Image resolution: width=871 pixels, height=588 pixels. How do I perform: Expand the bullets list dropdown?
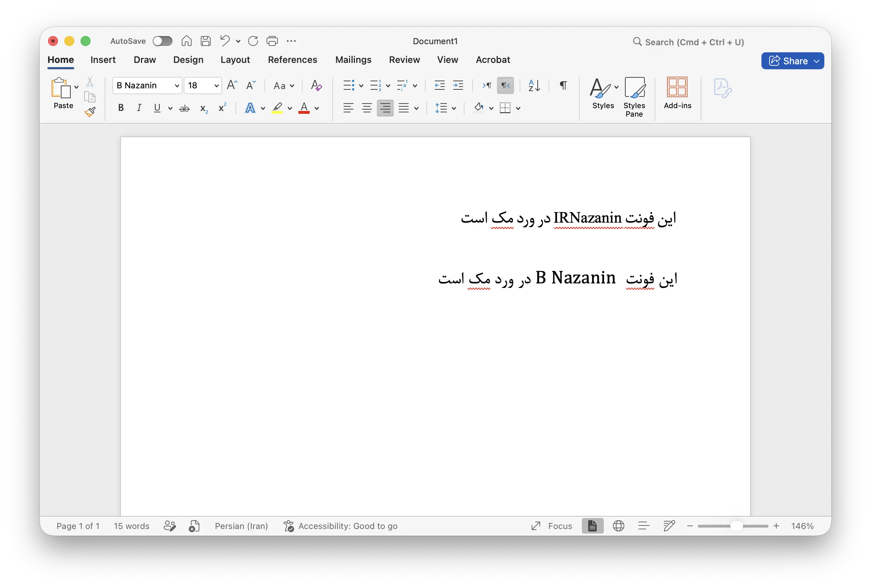coord(361,86)
